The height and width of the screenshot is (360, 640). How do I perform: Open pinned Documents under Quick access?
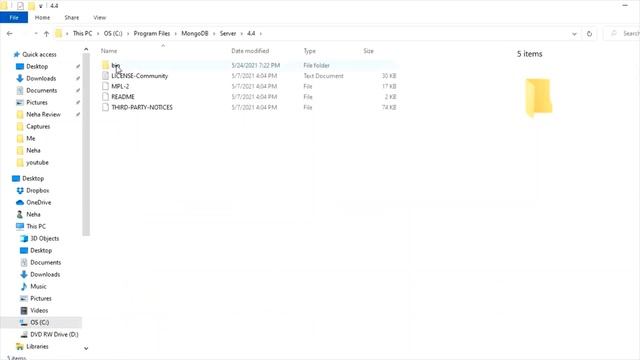point(42,90)
